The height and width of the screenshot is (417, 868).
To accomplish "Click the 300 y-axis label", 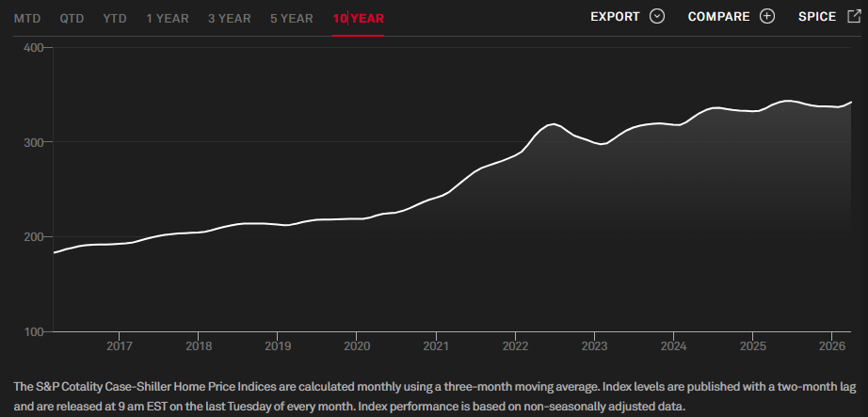I will click(33, 142).
